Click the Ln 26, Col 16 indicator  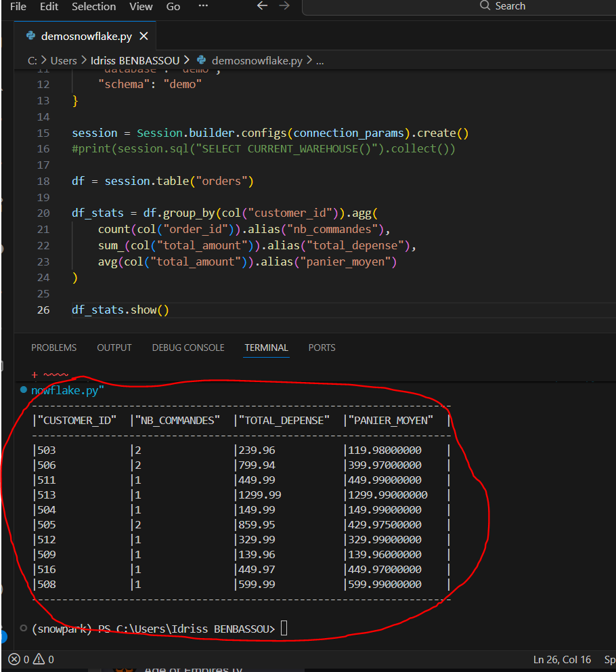tap(562, 659)
